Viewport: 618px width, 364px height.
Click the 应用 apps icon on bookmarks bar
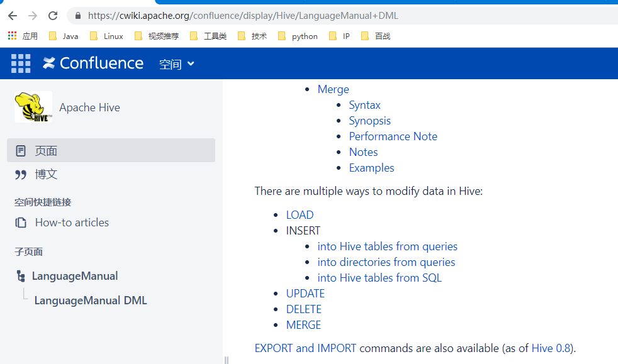point(11,36)
